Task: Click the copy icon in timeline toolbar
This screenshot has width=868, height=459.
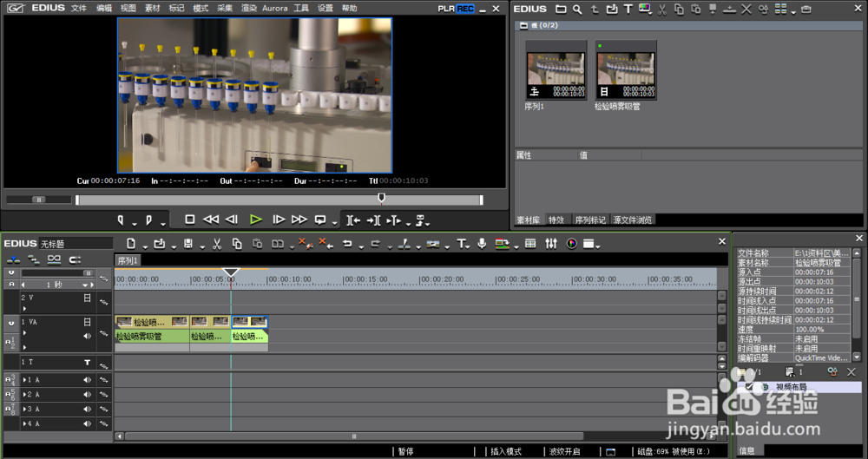Action: click(x=237, y=244)
